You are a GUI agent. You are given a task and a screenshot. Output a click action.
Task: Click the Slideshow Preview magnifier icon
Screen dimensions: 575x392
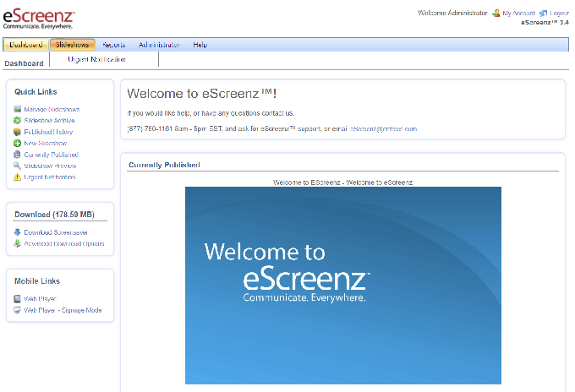[17, 166]
